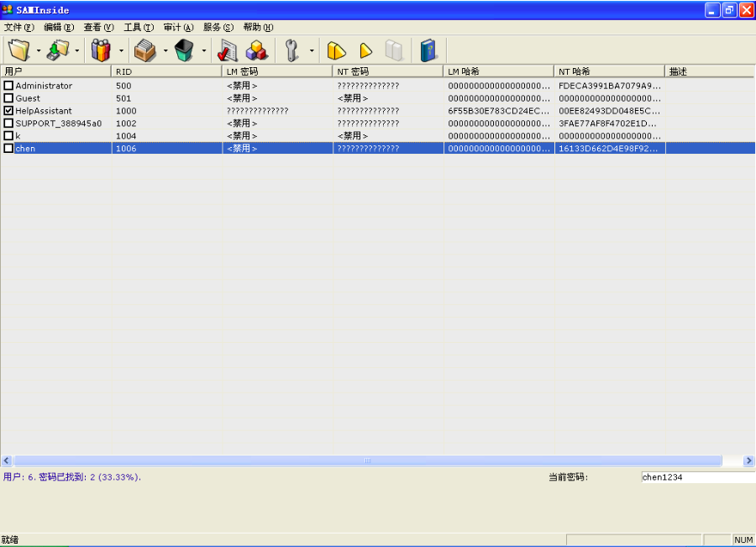Open the 编辑(E) menu

click(59, 27)
